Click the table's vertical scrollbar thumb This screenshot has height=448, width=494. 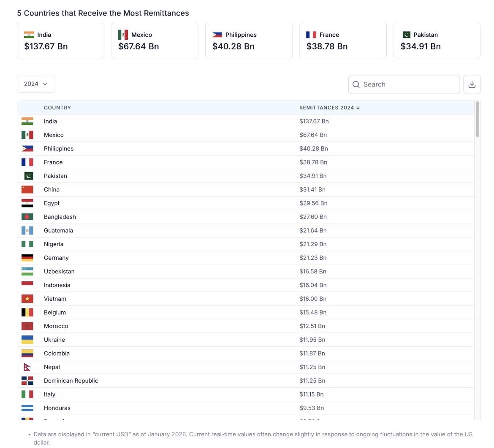(x=477, y=119)
